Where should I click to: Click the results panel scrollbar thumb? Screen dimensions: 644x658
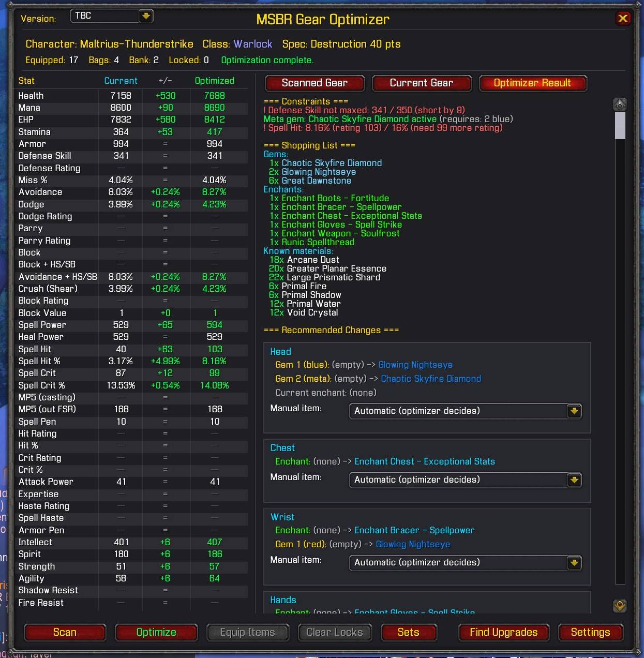point(620,125)
